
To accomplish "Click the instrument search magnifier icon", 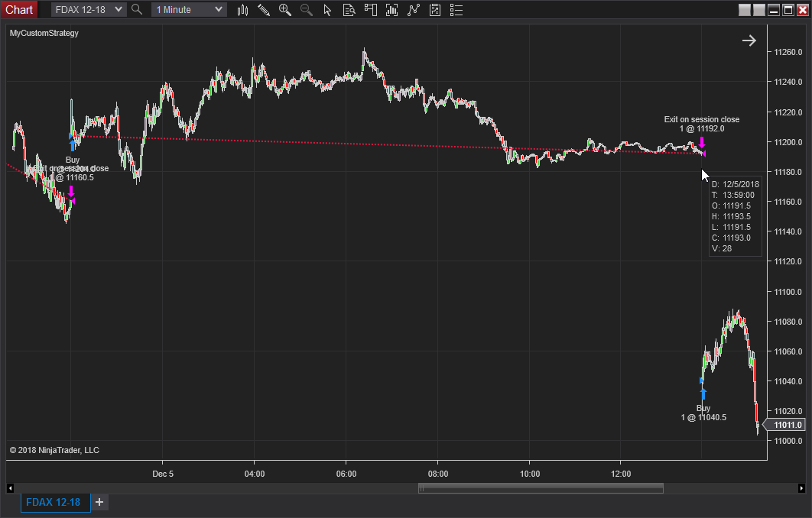I will [x=137, y=9].
